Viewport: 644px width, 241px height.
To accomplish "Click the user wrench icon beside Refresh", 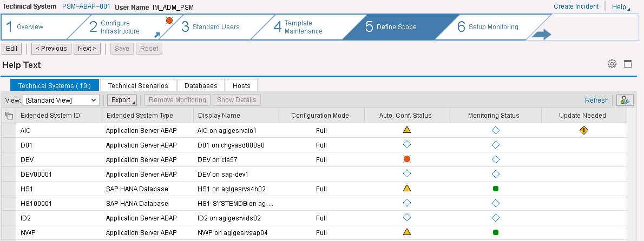I will click(x=625, y=100).
